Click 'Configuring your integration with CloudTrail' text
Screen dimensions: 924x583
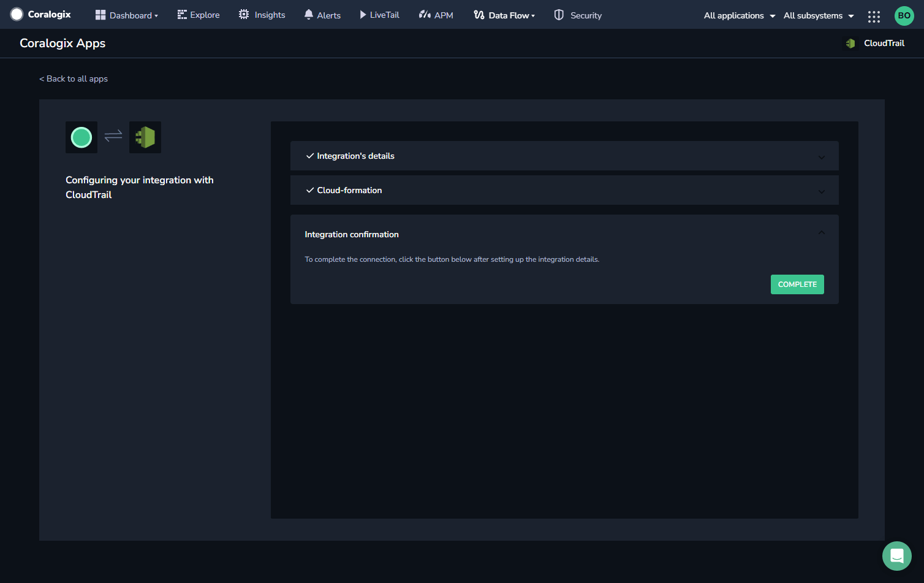[140, 187]
